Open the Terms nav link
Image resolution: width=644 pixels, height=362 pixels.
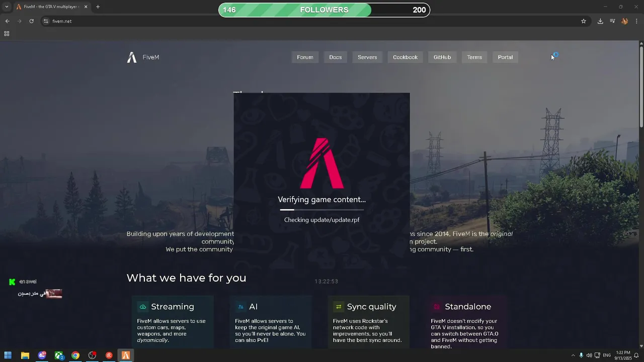474,57
